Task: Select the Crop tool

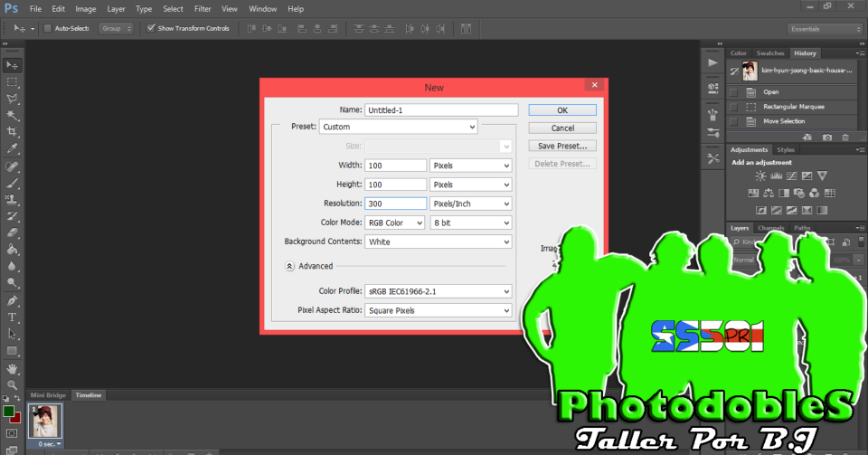Action: 12,132
